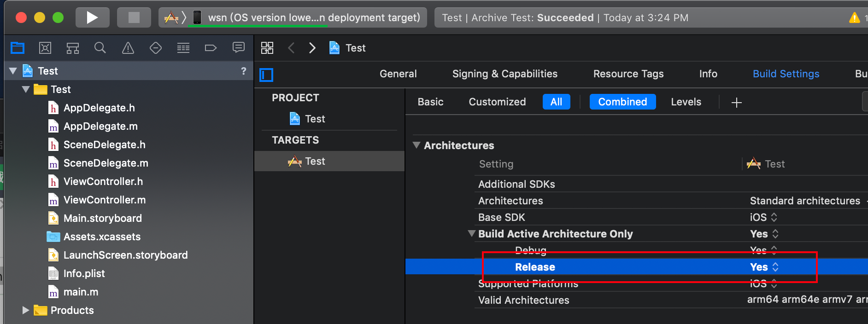The image size is (868, 324).
Task: Click the add build setting plus button
Action: point(736,102)
